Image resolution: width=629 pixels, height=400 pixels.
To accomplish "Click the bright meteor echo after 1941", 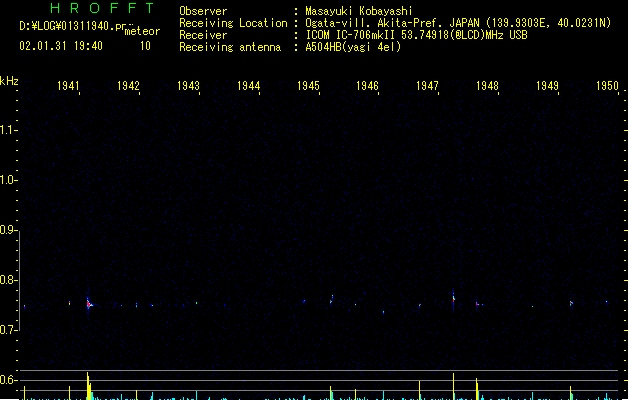I will [89, 304].
